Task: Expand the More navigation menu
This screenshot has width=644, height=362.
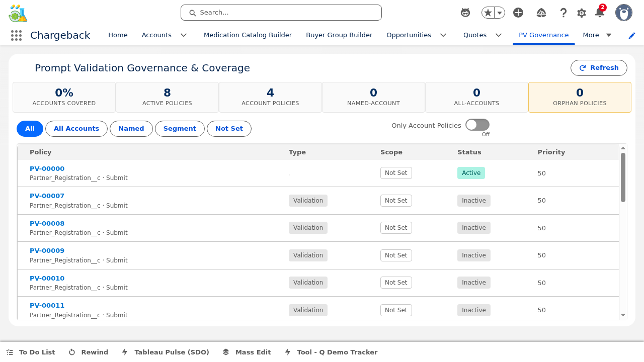Action: tap(597, 35)
